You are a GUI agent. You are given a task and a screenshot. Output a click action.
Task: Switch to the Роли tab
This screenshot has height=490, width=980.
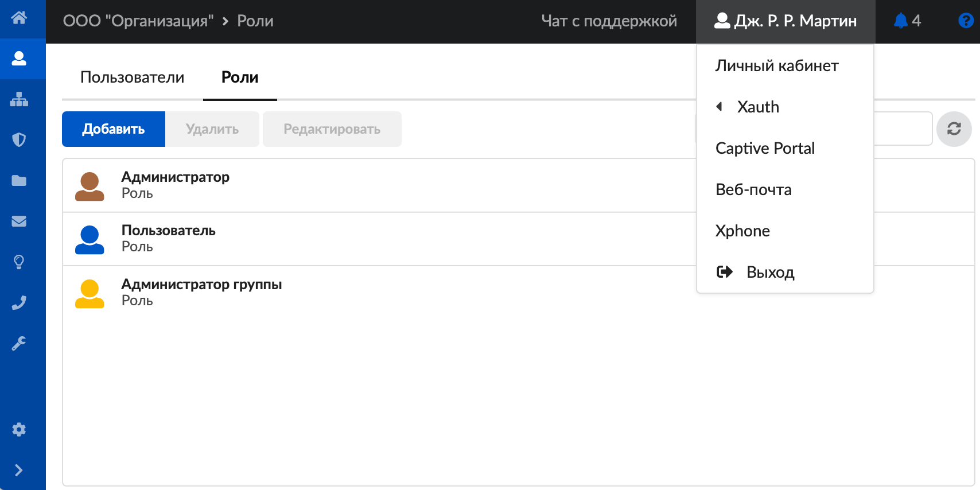(240, 77)
